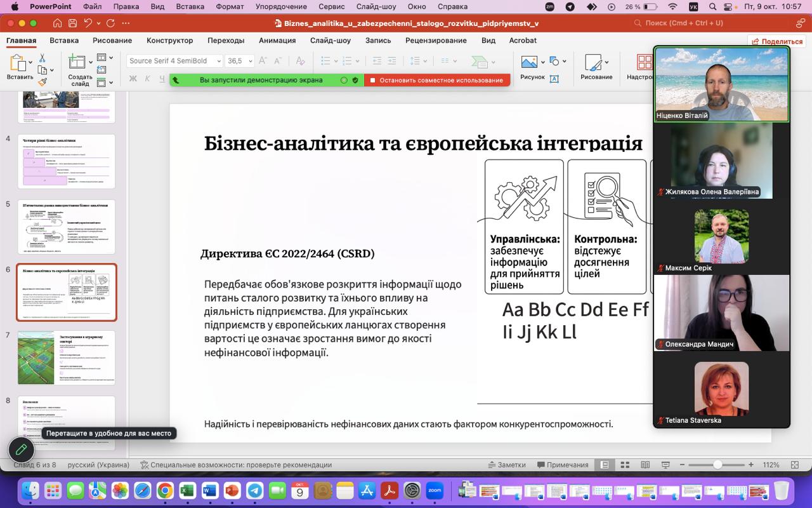Click the Undo arrow icon

88,23
